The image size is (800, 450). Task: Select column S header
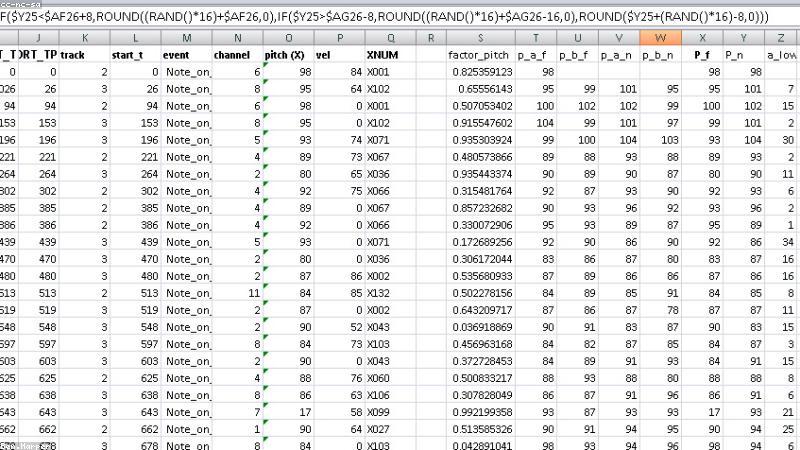pos(481,38)
